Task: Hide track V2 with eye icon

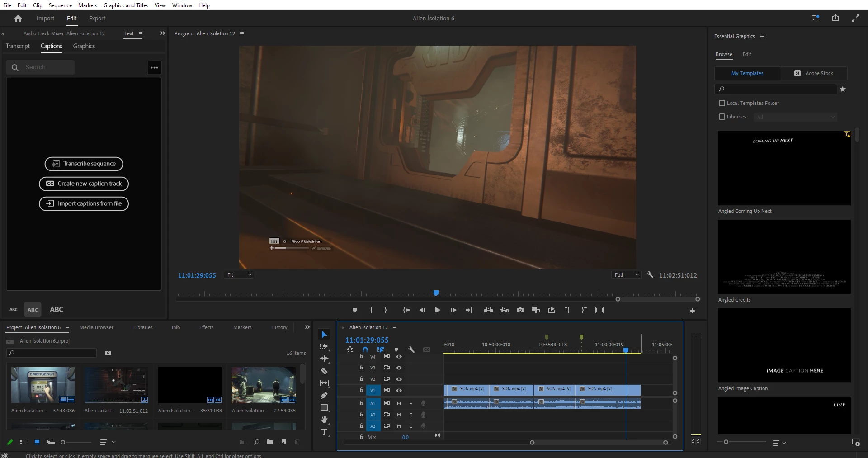Action: pyautogui.click(x=399, y=379)
